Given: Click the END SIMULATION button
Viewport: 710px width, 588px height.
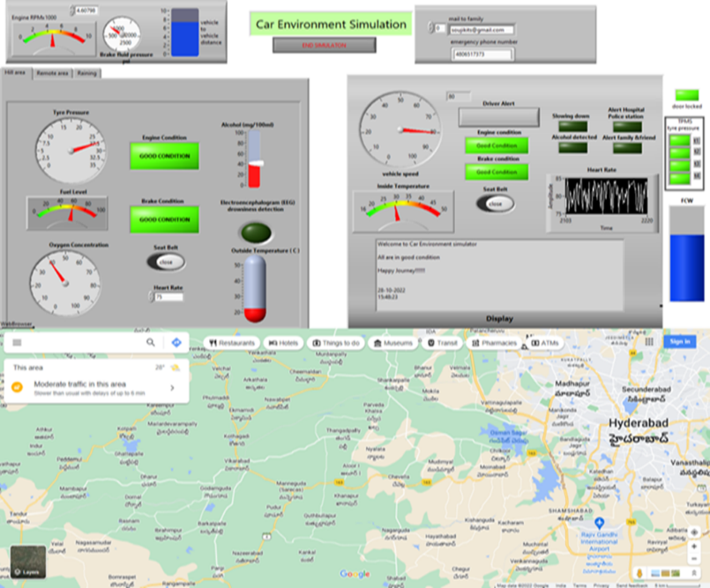Looking at the screenshot, I should [x=325, y=45].
